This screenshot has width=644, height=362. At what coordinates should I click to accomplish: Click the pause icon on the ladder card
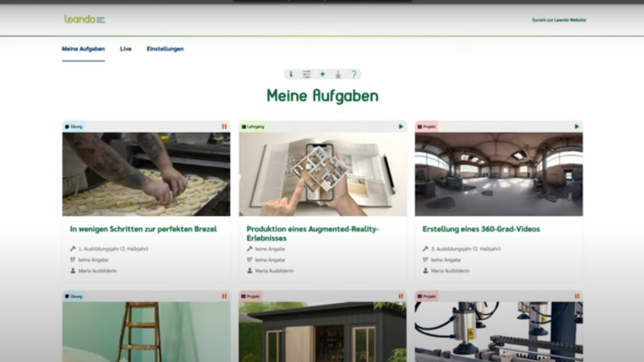(x=224, y=296)
